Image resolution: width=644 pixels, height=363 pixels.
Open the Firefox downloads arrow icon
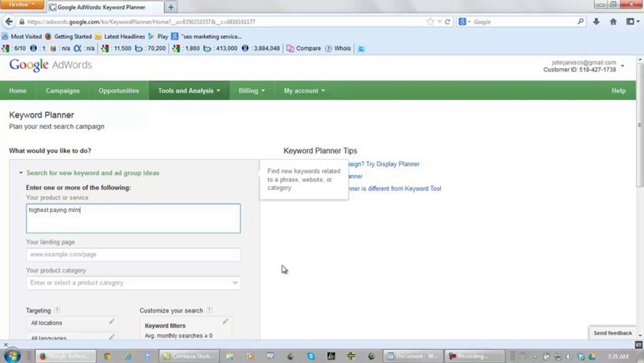pos(596,22)
